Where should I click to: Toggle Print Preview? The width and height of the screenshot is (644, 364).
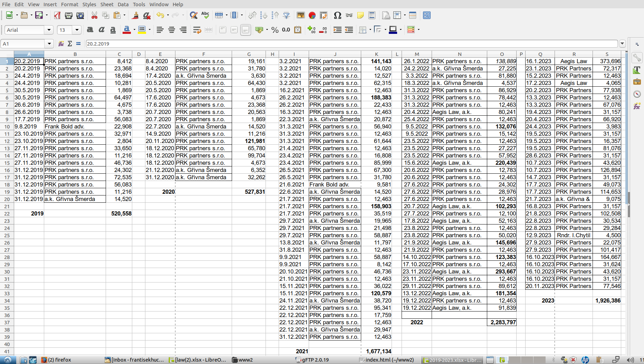click(x=80, y=15)
